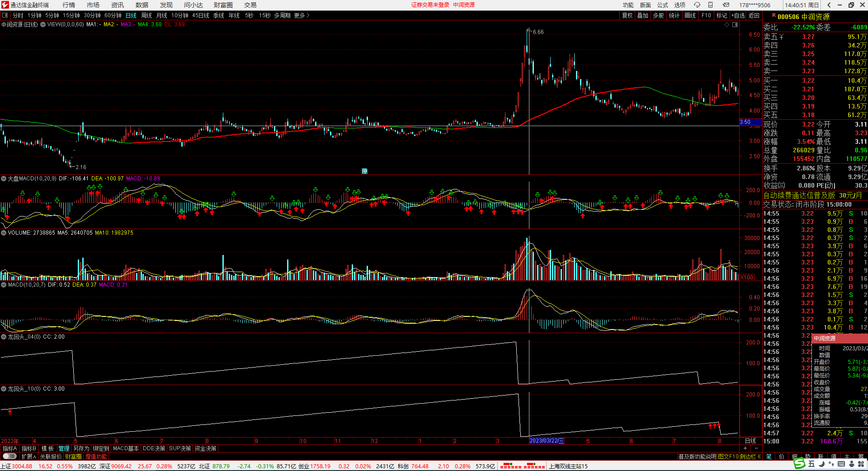
Task: Click the red-green market breadth bars in status bar
Action: point(522,466)
